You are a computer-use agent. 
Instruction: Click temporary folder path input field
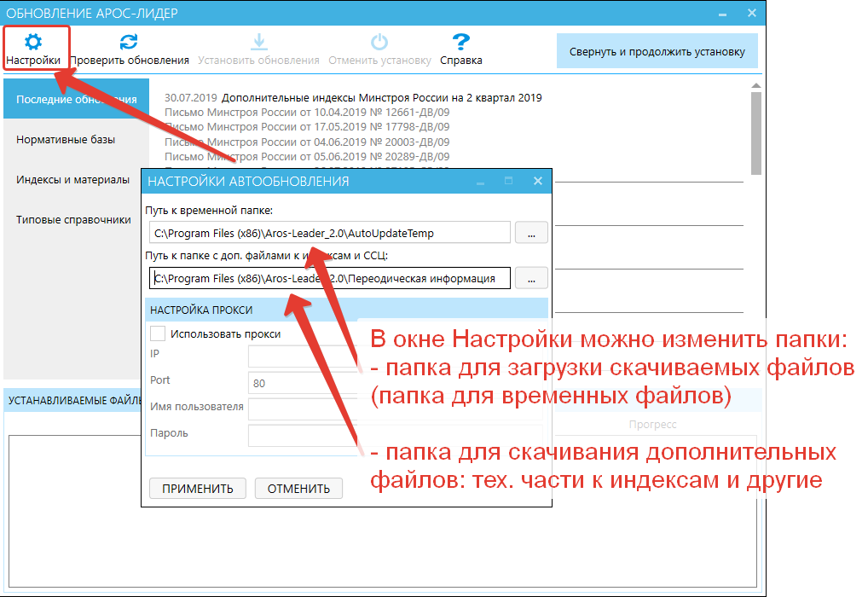pos(330,233)
